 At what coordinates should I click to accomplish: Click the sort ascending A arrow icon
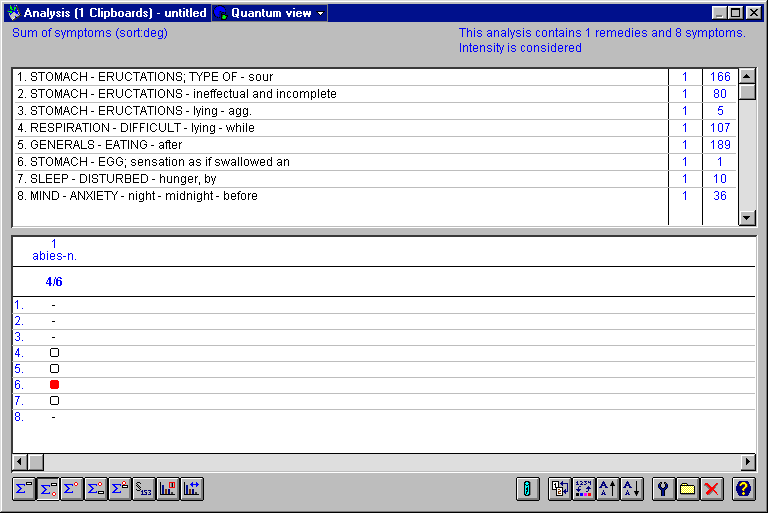tap(608, 489)
